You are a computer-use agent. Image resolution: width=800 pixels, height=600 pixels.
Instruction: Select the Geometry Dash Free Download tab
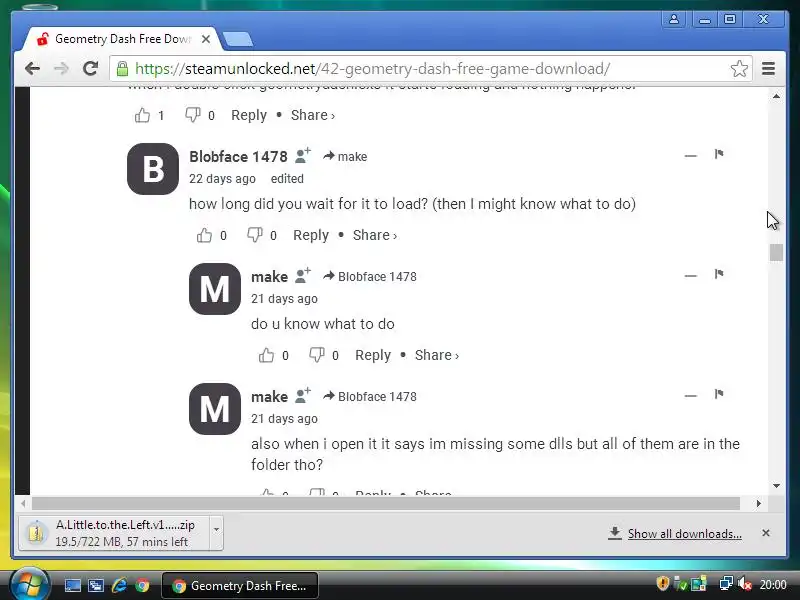[x=121, y=39]
